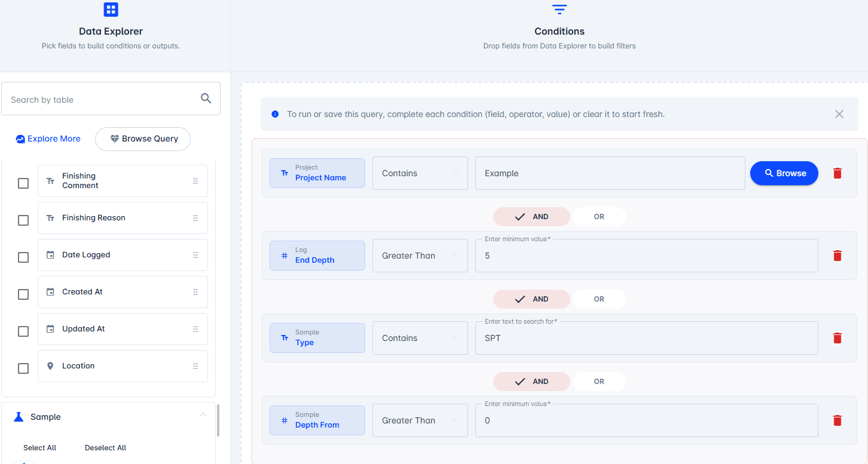The width and height of the screenshot is (868, 464).
Task: Select AND between Type and Depth From
Action: [531, 382]
